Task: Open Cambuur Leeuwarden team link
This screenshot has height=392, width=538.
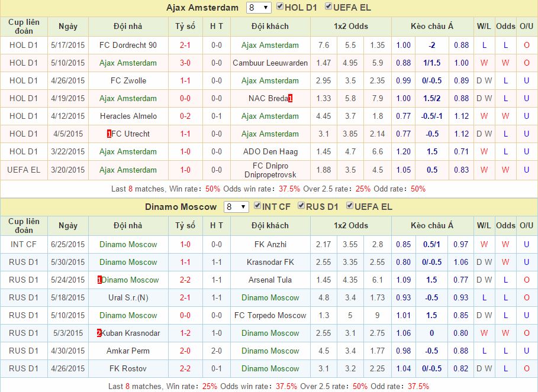Action: 270,63
